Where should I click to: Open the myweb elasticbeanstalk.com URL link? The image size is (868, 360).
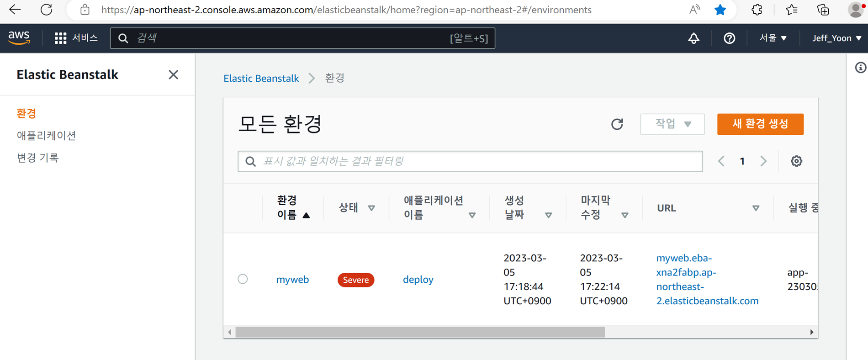(x=707, y=279)
